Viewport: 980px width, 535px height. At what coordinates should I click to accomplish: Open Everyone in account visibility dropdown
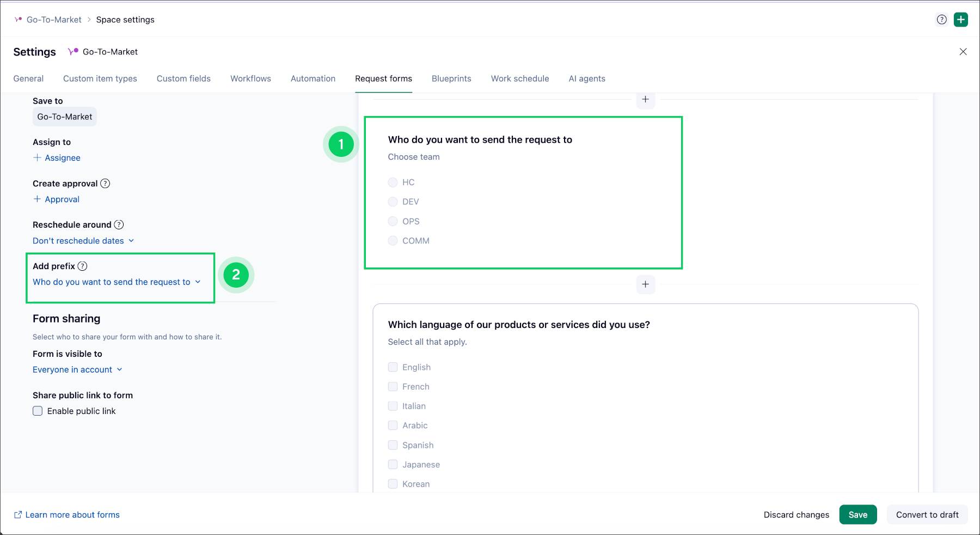coord(77,369)
